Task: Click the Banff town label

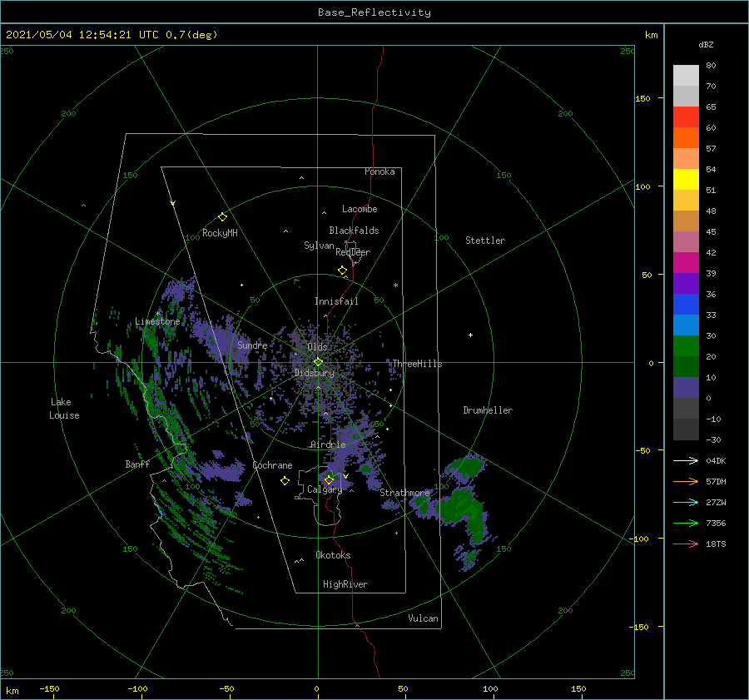Action: click(137, 464)
